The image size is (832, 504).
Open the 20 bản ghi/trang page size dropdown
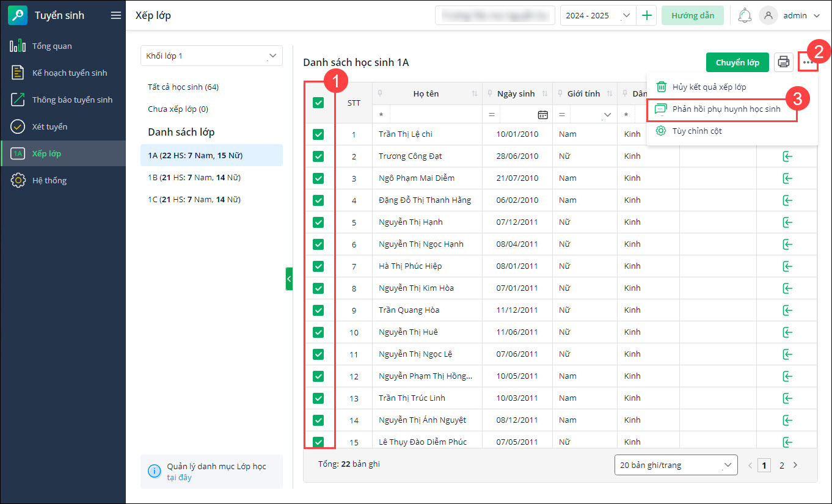point(676,465)
